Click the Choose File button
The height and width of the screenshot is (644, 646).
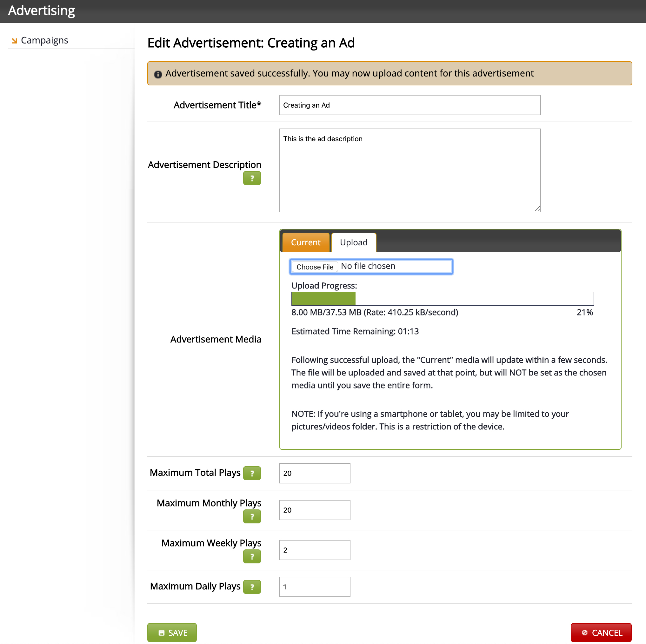point(315,267)
